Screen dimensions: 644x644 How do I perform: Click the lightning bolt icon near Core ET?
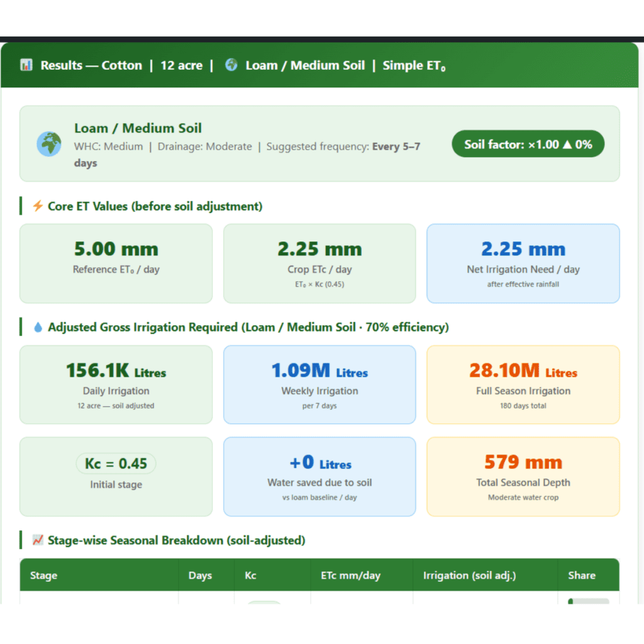coord(38,206)
